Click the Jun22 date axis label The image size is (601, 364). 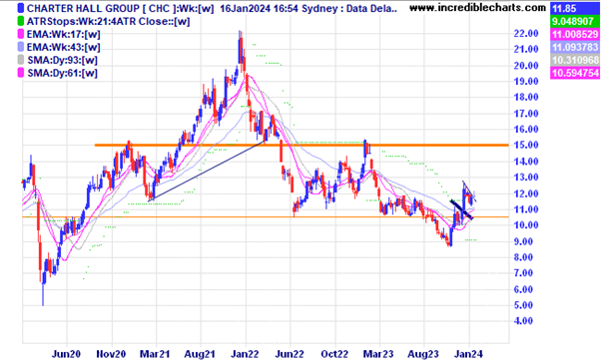tap(290, 354)
